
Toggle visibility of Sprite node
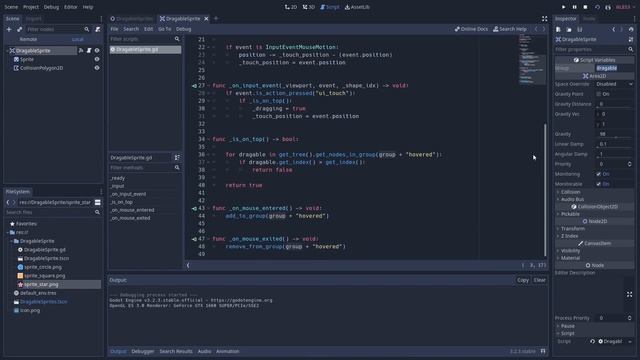pyautogui.click(x=97, y=59)
